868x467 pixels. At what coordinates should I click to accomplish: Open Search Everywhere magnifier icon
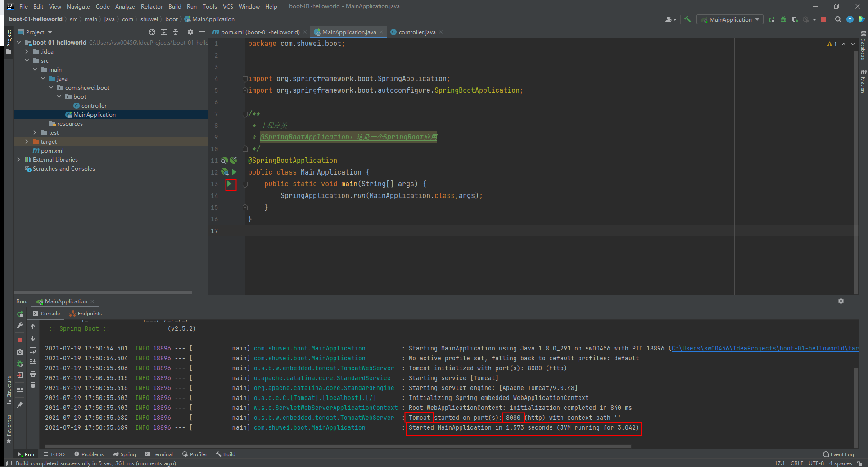838,19
